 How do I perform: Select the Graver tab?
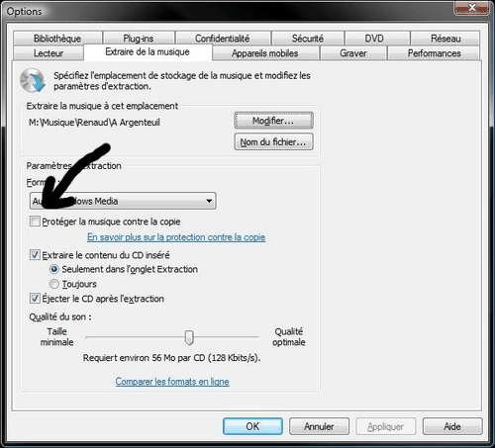(353, 53)
